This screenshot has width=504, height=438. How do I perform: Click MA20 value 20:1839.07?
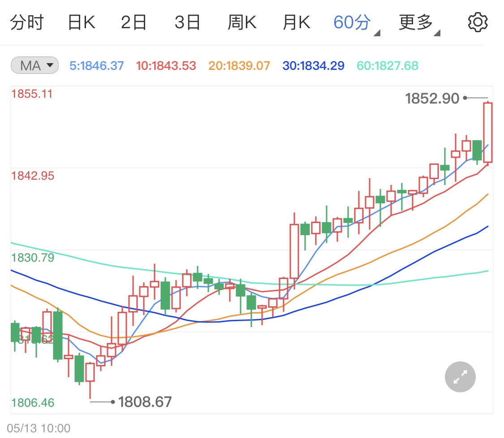[239, 65]
